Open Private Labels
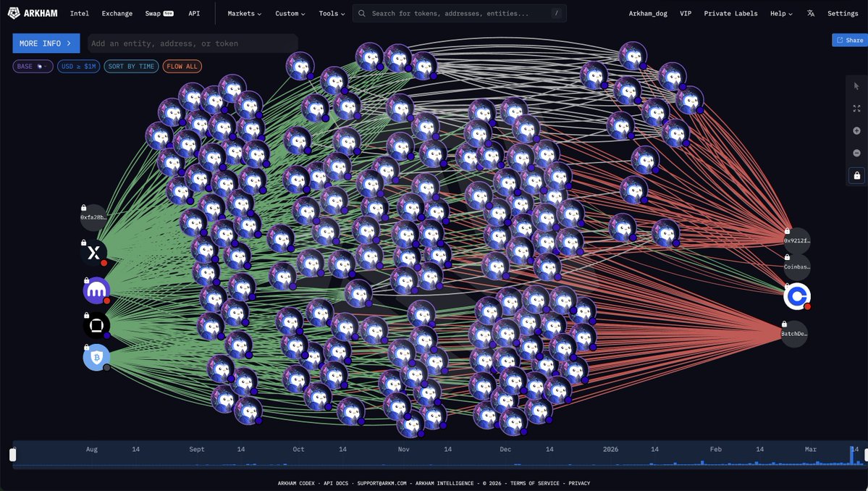Viewport: 868px width, 491px height. (x=730, y=13)
